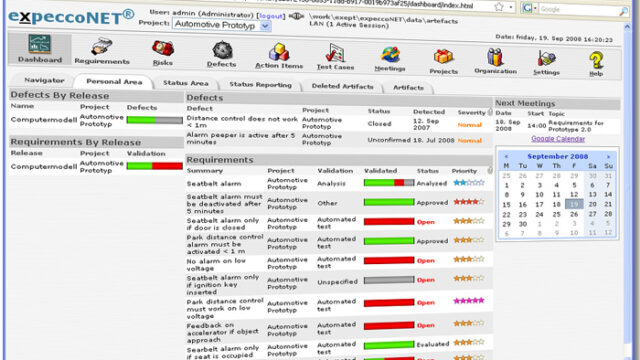Click 'Evaluated' status of Seatbelt seat occupied
Image resolution: width=640 pixels, height=360 pixels.
point(433,344)
